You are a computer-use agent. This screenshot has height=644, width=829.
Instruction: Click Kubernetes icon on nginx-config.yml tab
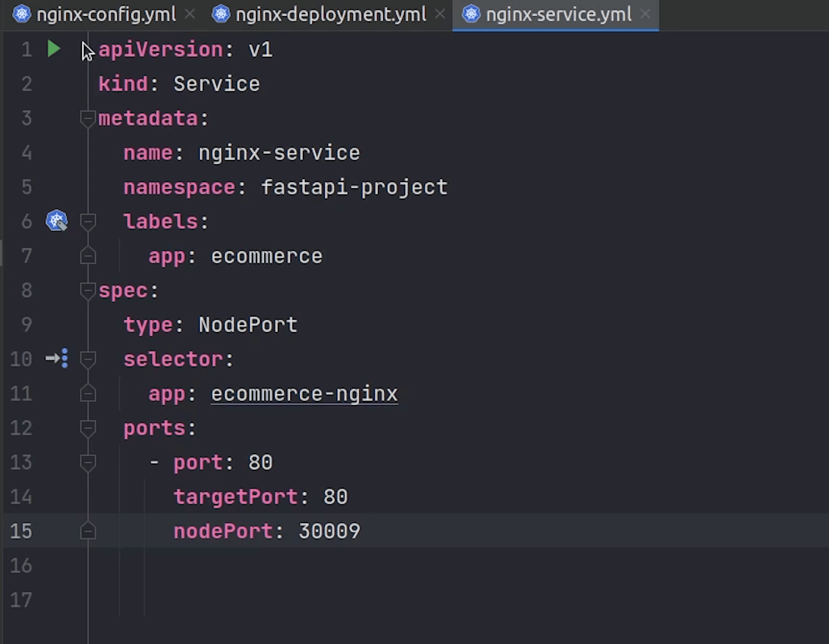point(21,14)
